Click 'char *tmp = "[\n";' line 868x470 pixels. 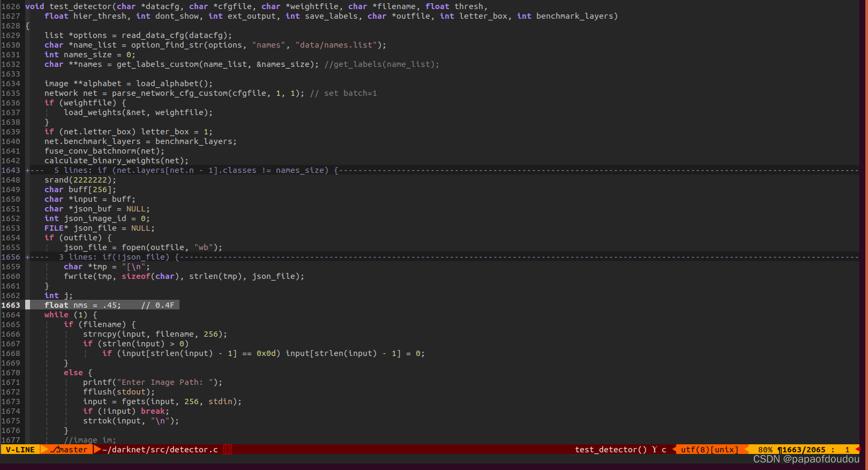pyautogui.click(x=107, y=267)
